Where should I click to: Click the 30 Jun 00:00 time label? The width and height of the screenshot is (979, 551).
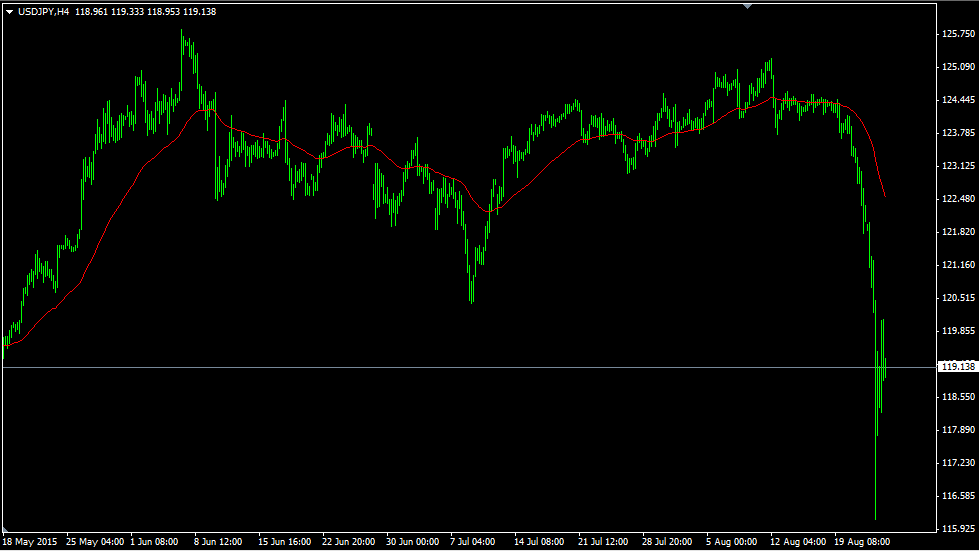(412, 542)
